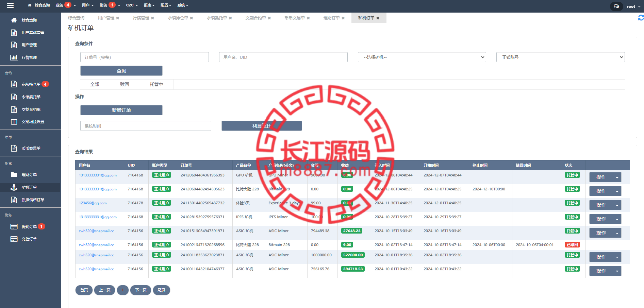Expand the 业务 top menu
Viewport: 644px width, 308px height.
[66, 5]
